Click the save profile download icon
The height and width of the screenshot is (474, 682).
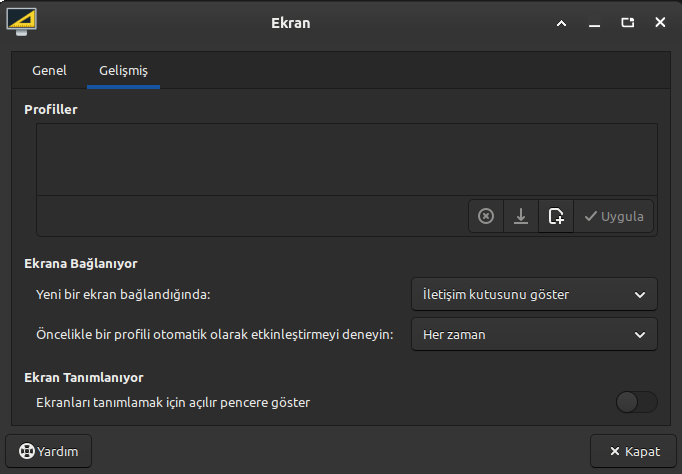pos(521,216)
